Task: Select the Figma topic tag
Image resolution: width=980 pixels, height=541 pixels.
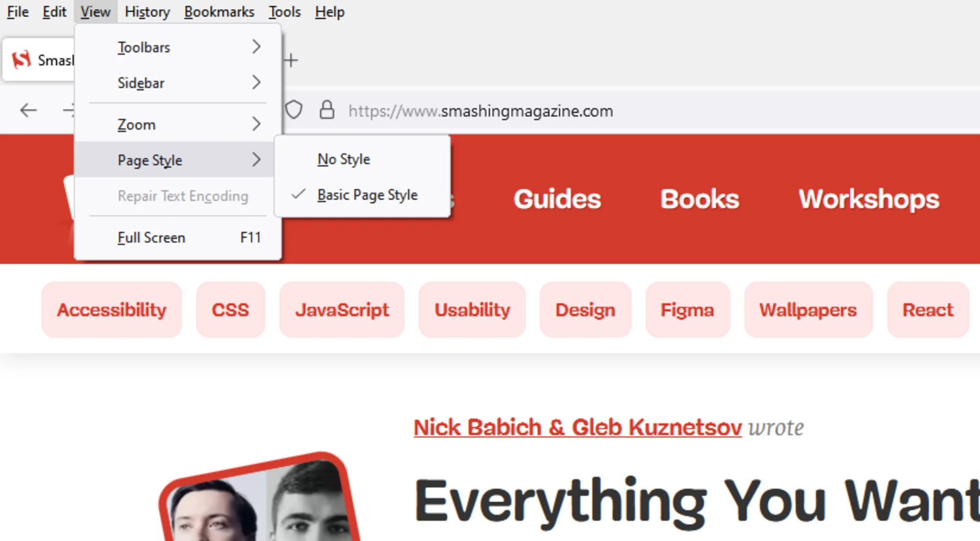Action: tap(687, 310)
